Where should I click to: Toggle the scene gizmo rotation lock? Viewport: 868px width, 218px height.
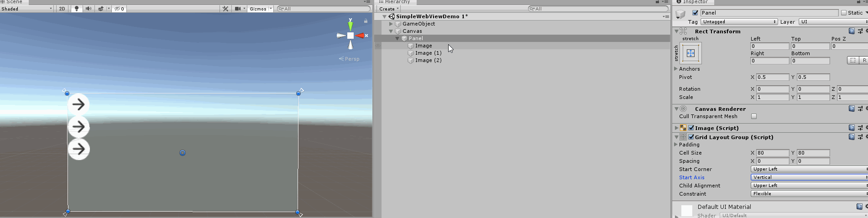tap(366, 21)
